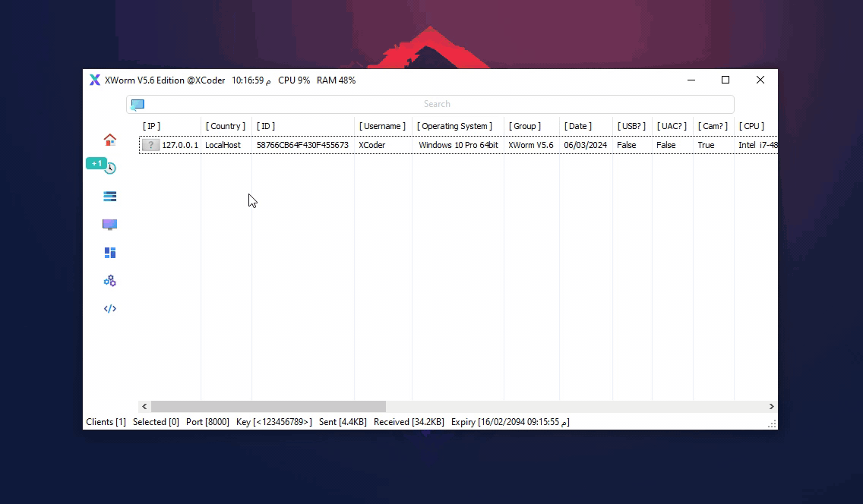Click the [ USB? ] column header
The image size is (863, 504).
tap(631, 126)
